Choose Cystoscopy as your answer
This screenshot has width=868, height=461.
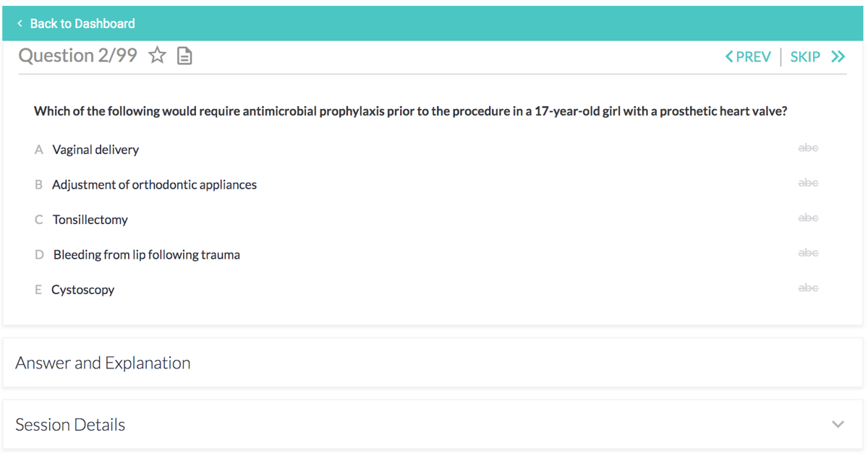(x=82, y=289)
